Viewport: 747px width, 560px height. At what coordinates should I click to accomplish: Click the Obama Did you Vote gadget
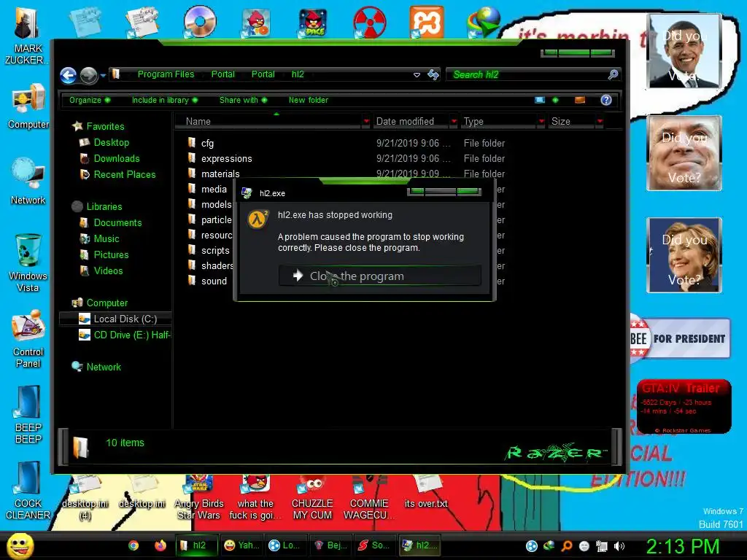coord(684,51)
